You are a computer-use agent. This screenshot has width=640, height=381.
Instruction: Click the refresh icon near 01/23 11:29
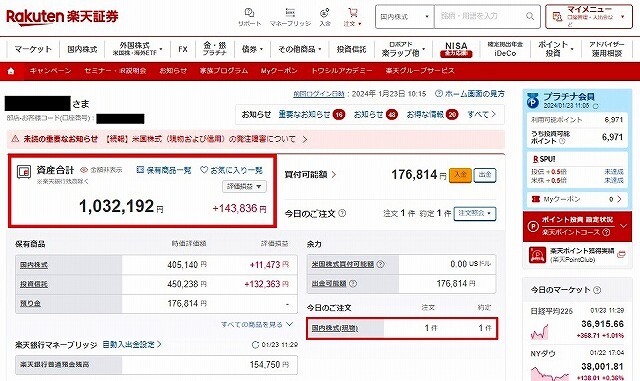coord(256,345)
